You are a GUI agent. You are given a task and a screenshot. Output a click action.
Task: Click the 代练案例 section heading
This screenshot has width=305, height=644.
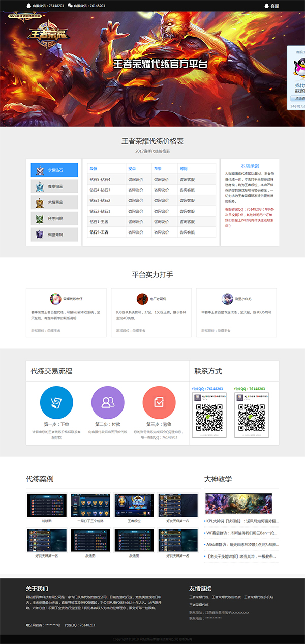coord(40,479)
